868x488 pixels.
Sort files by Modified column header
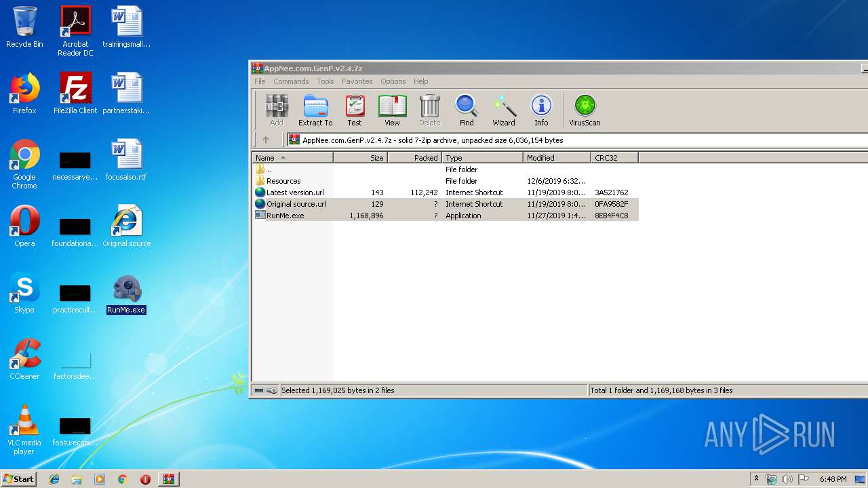point(557,158)
